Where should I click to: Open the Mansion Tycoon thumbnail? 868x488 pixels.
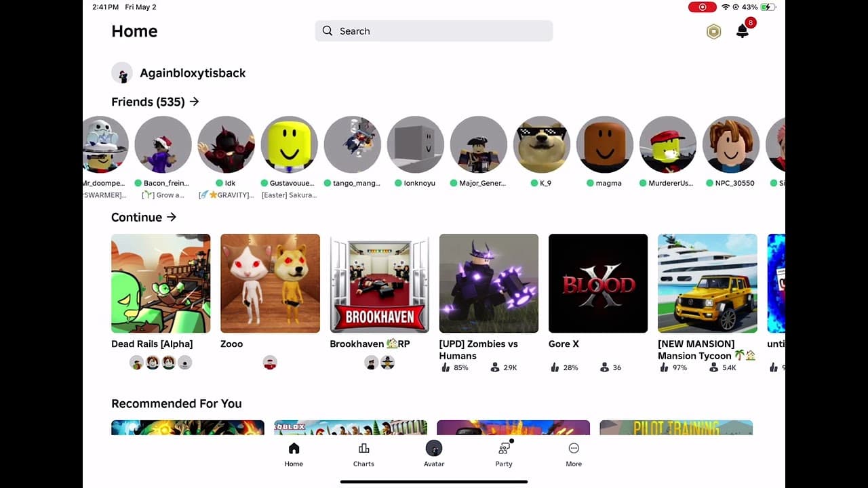coord(707,283)
